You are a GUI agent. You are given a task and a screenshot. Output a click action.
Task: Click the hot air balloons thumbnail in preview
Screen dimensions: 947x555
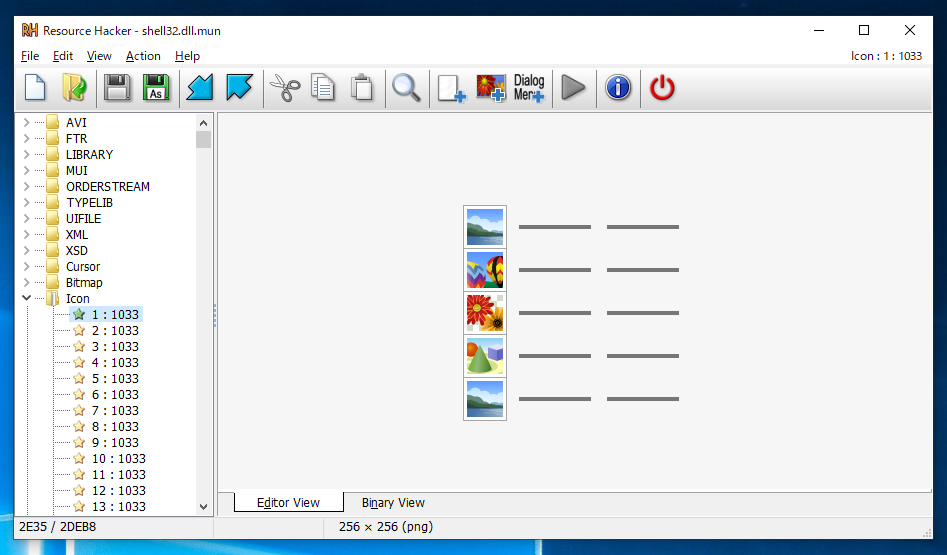pos(485,270)
